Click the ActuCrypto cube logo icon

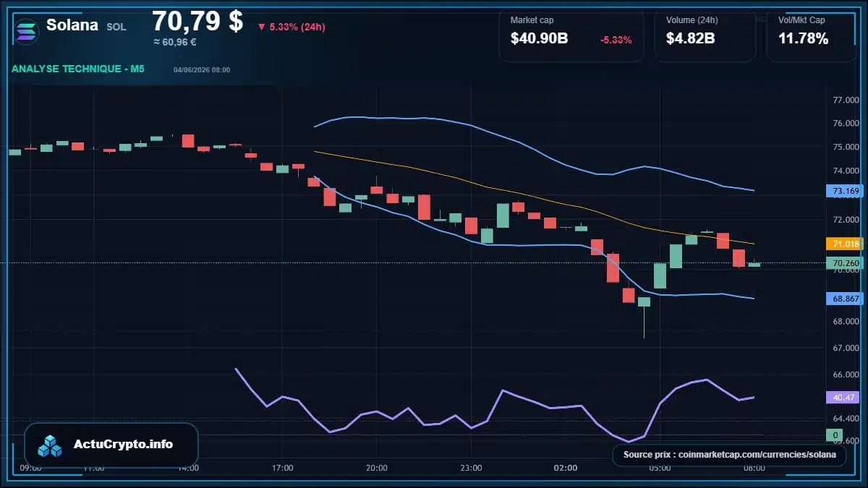tap(51, 445)
